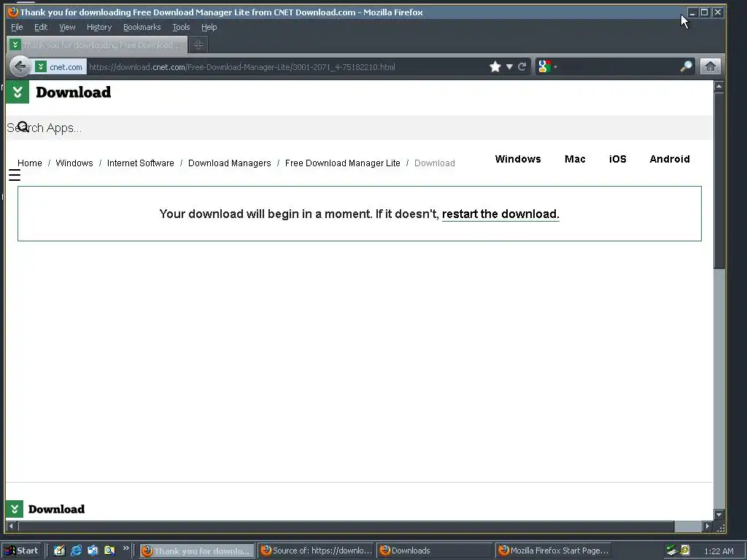Click the system tray network icon
747x560 pixels.
(672, 551)
